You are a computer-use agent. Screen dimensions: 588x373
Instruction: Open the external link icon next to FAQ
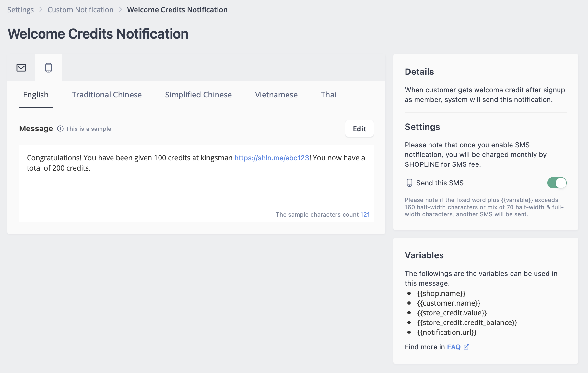pos(466,347)
